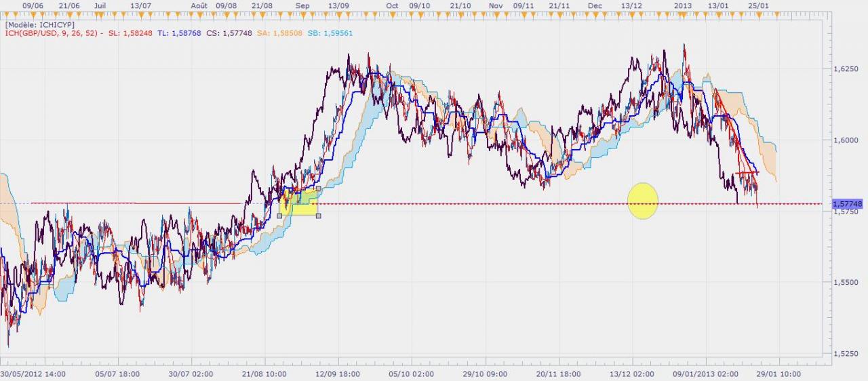This screenshot has width=868, height=381.
Task: Click the 12/09 18:00 timestamp
Action: coord(337,374)
